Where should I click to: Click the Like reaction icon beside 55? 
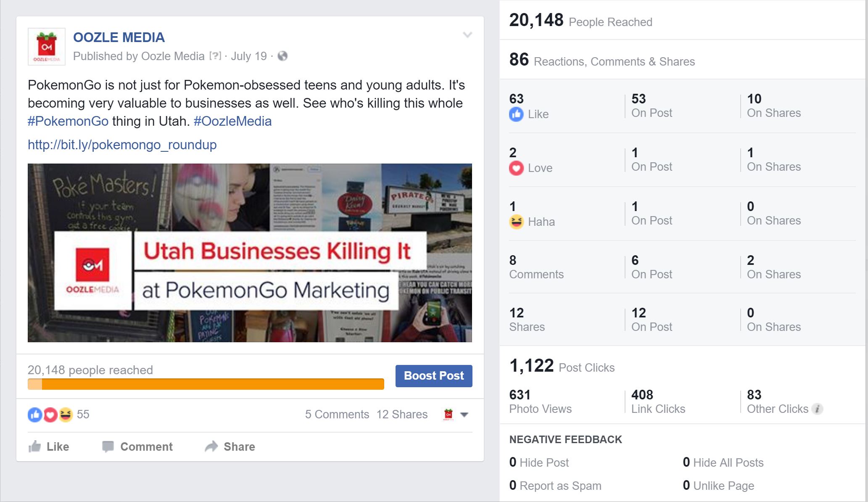[x=35, y=415]
